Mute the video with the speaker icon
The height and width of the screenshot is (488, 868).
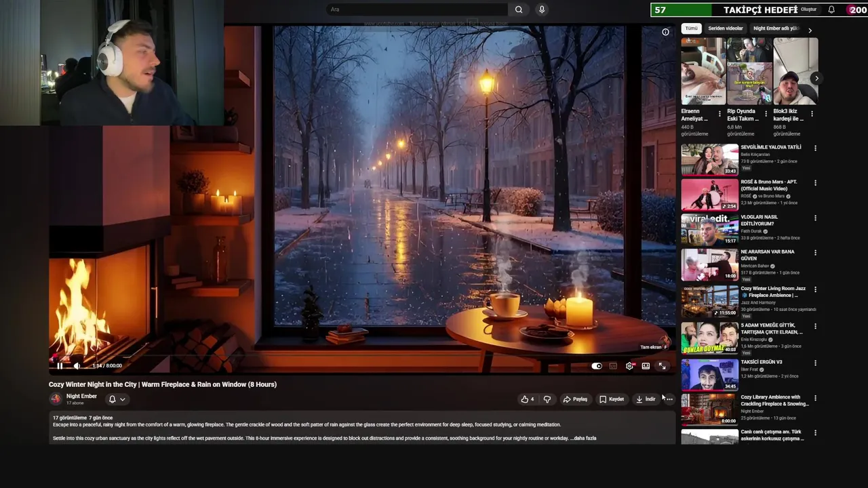tap(77, 366)
